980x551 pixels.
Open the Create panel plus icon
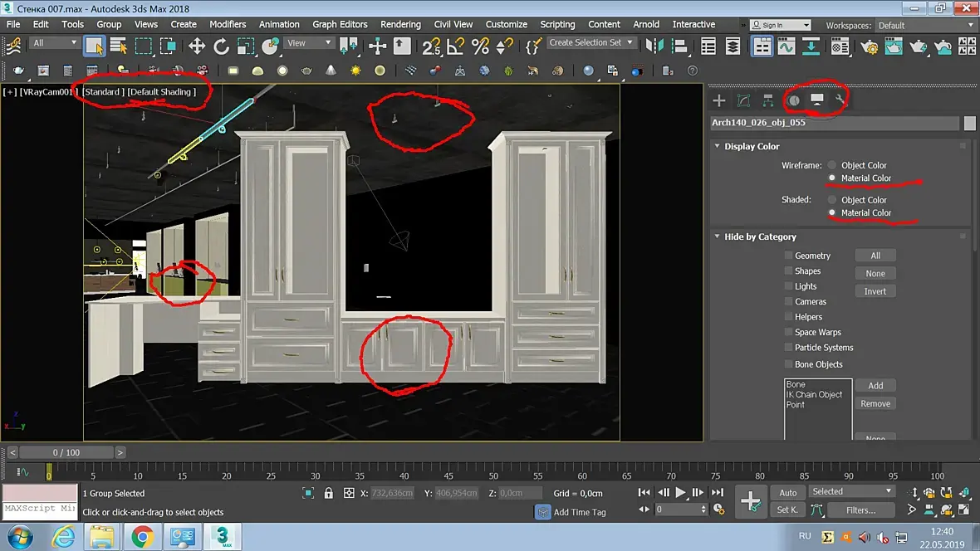[719, 100]
